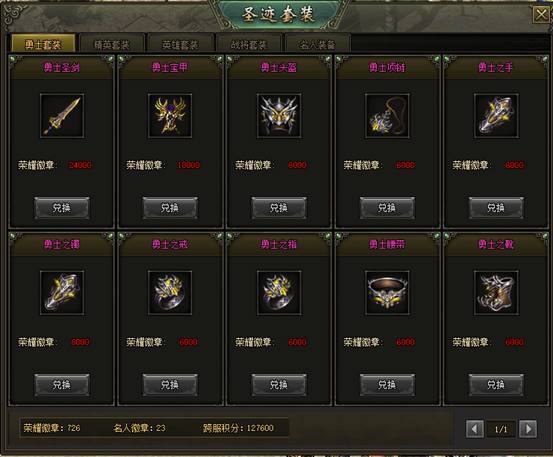This screenshot has height=457, width=553.
Task: Click the 勇士圣剑 sword icon
Action: tap(62, 116)
